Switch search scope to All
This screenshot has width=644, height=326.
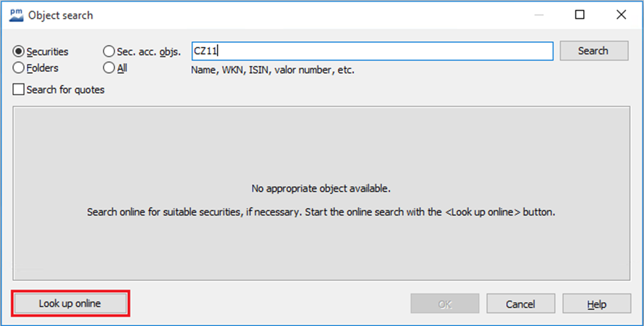tap(109, 68)
